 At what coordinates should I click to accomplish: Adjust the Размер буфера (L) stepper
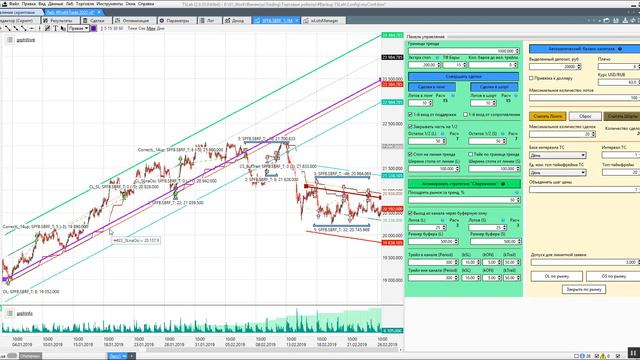click(456, 242)
